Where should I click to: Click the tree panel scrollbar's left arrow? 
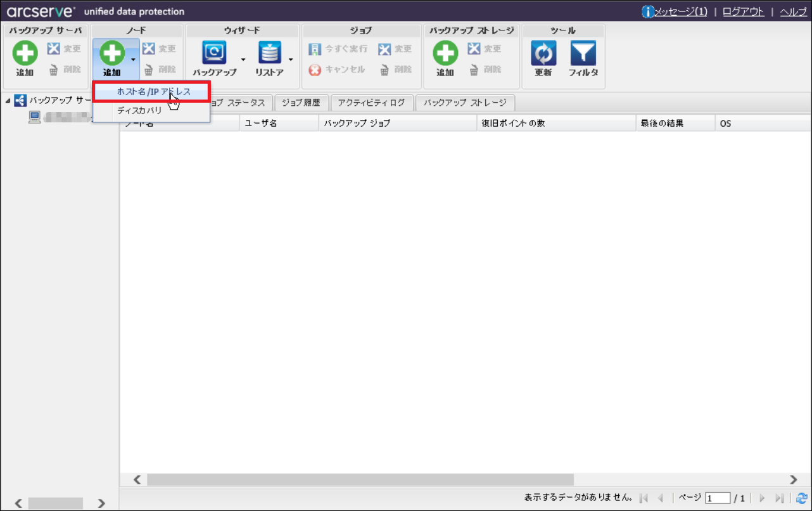click(18, 503)
